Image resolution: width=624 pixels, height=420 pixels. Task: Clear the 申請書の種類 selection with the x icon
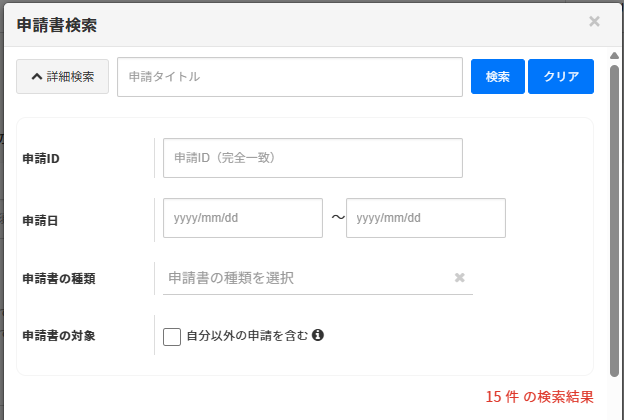pyautogui.click(x=460, y=278)
